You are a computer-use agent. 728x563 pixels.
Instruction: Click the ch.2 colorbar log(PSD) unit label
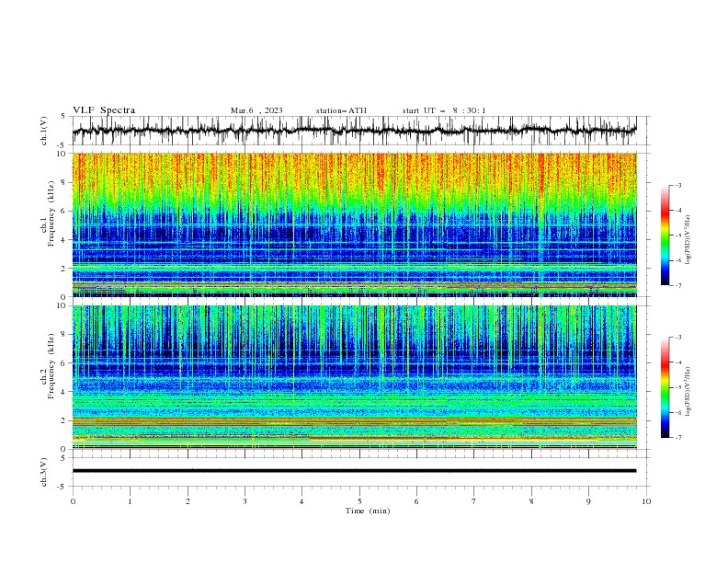tap(688, 392)
